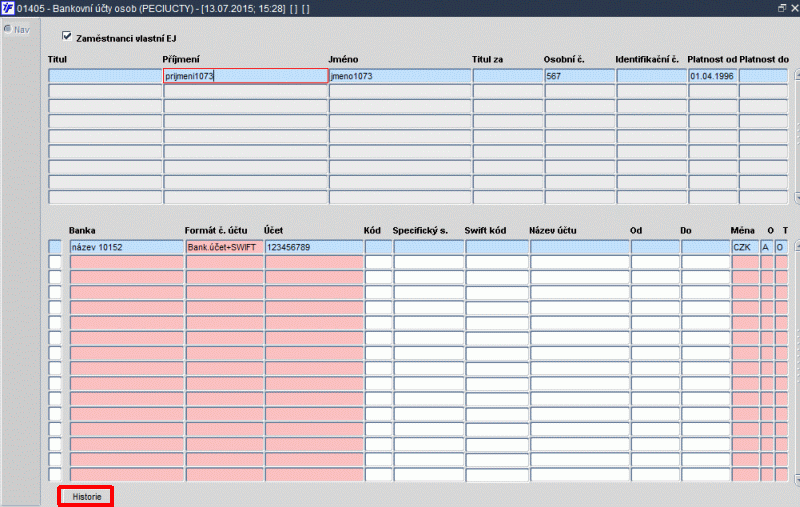Click the Příjmení field containing prijmeni1073
800x507 pixels.
tap(245, 76)
